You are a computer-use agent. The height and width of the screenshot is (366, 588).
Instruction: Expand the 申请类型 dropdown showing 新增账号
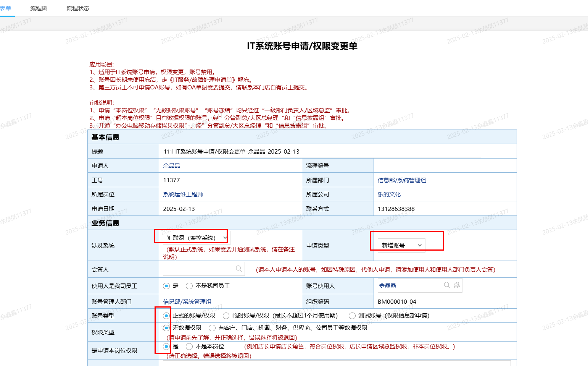[x=401, y=245]
